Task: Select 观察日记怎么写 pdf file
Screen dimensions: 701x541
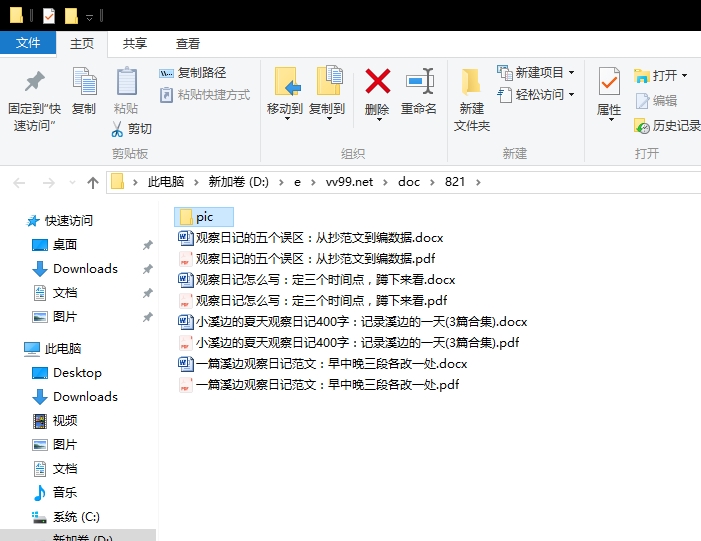Action: pyautogui.click(x=312, y=301)
